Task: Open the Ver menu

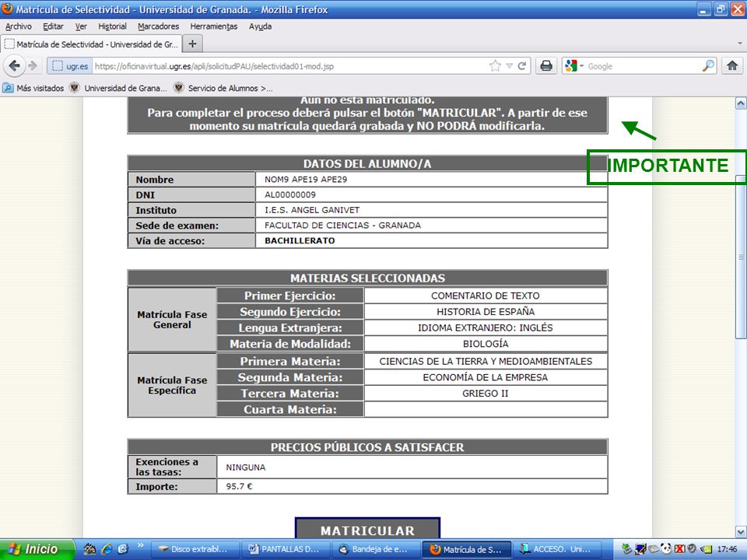Action: pos(81,26)
